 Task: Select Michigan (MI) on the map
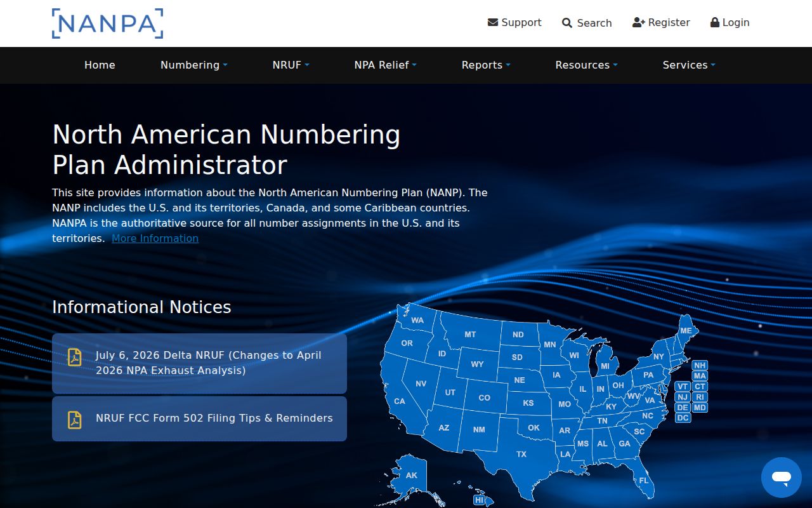coord(605,366)
